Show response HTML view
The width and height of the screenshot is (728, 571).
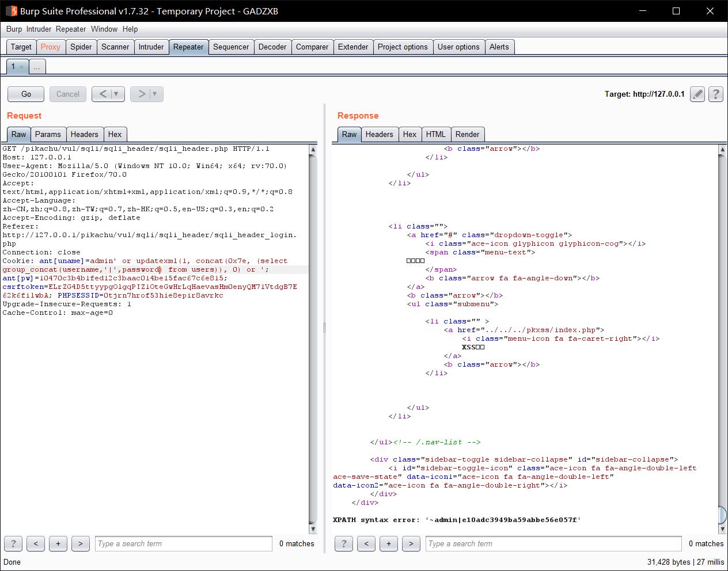pos(436,134)
